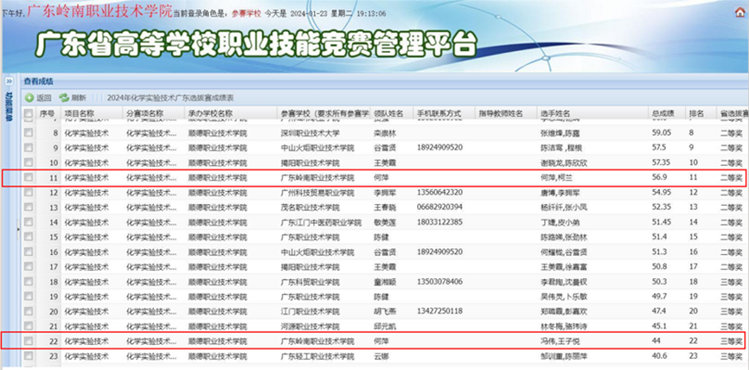
Task: Select the 茂名职业技术学院 cell
Action: click(x=310, y=207)
